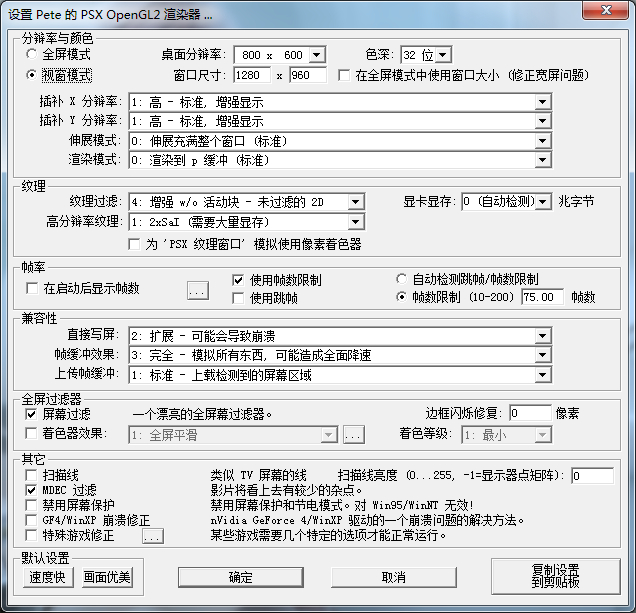Expand the 插补 X 分辨率 dropdown
Image resolution: width=636 pixels, height=613 pixels.
[340, 102]
